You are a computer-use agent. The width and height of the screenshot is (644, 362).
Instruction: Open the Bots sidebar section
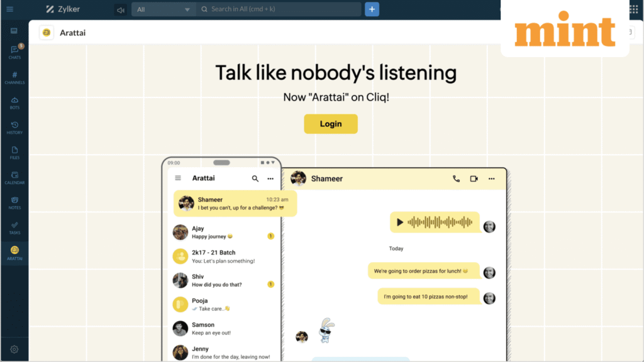tap(15, 102)
